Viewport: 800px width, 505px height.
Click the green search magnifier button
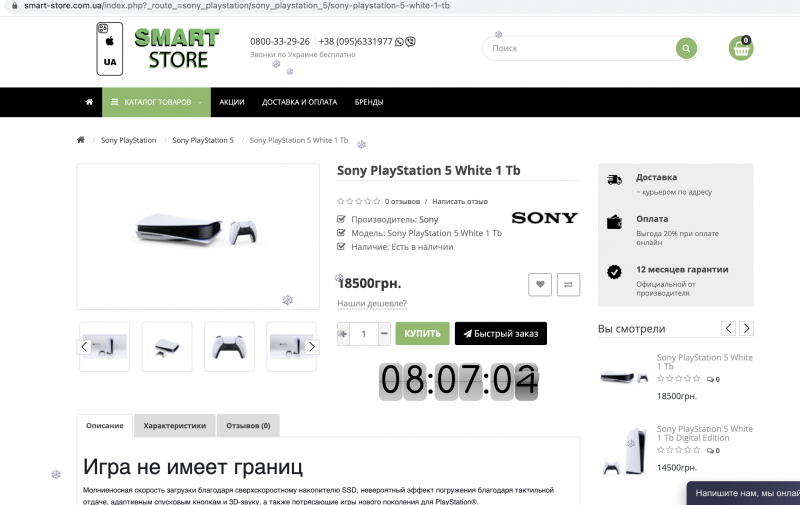[x=686, y=48]
